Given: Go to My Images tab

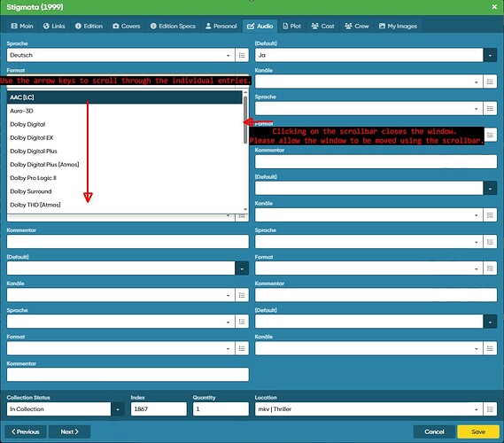Looking at the screenshot, I should 398,26.
